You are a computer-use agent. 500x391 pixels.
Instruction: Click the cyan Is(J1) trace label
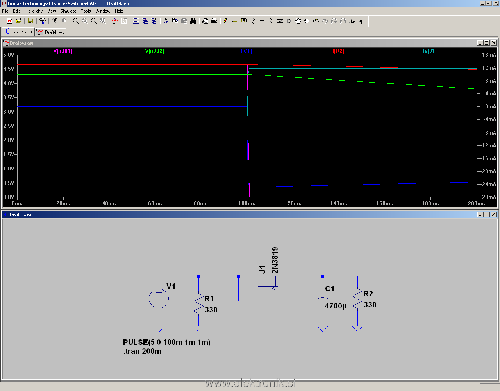coord(429,51)
